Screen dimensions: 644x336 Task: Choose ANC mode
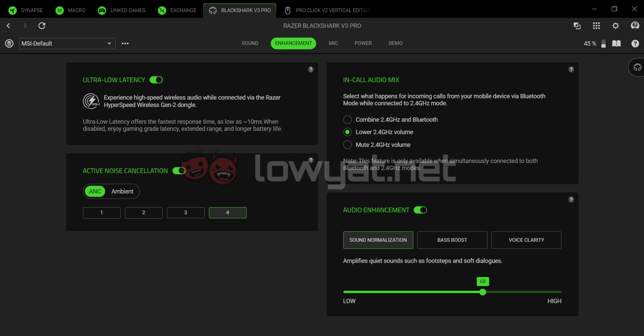(95, 191)
